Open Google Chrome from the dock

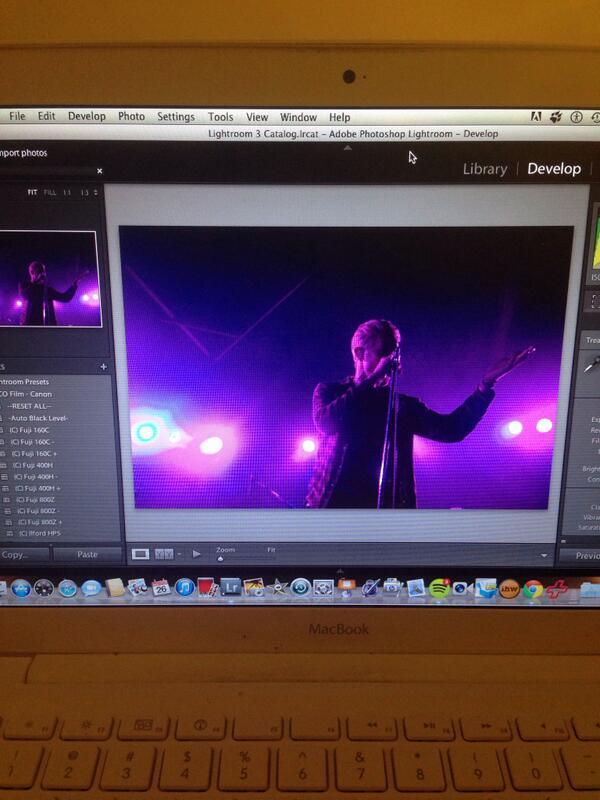pyautogui.click(x=533, y=589)
